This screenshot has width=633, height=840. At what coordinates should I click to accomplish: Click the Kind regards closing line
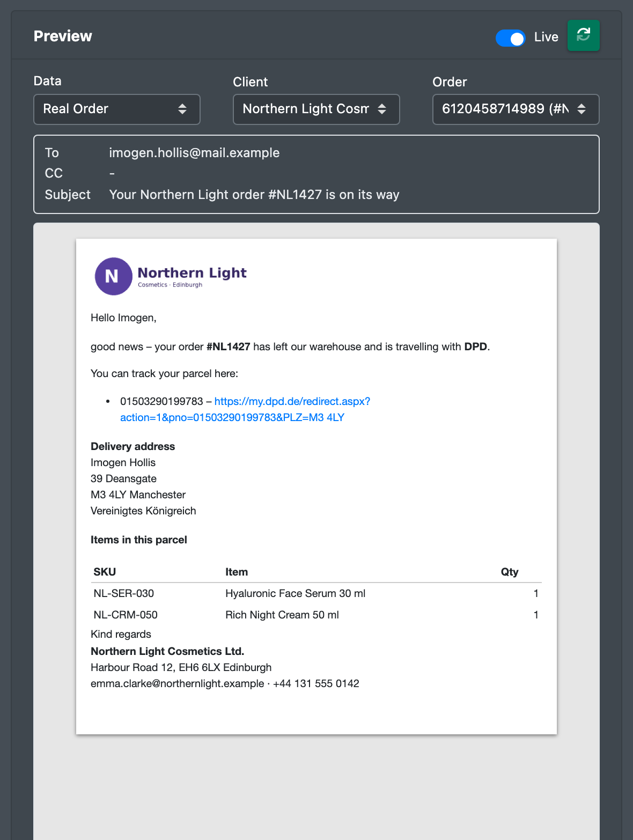[121, 634]
